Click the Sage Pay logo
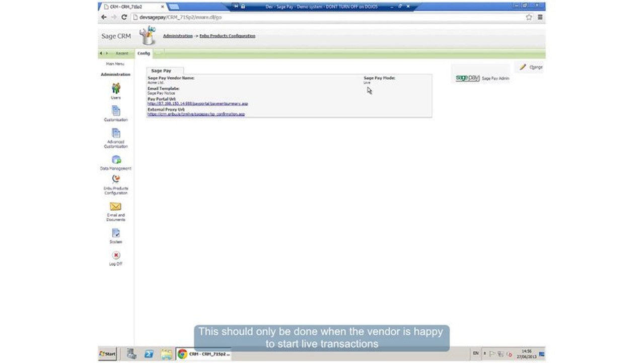 (468, 78)
